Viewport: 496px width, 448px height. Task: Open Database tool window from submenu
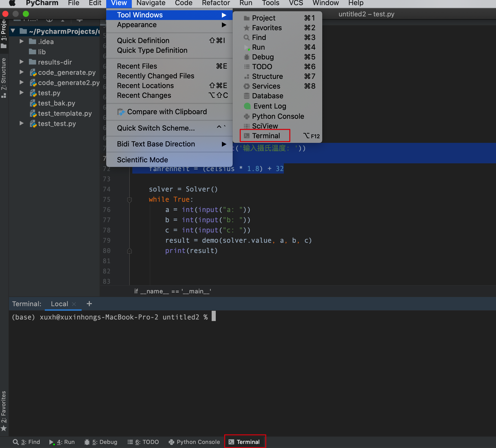[x=277, y=96]
